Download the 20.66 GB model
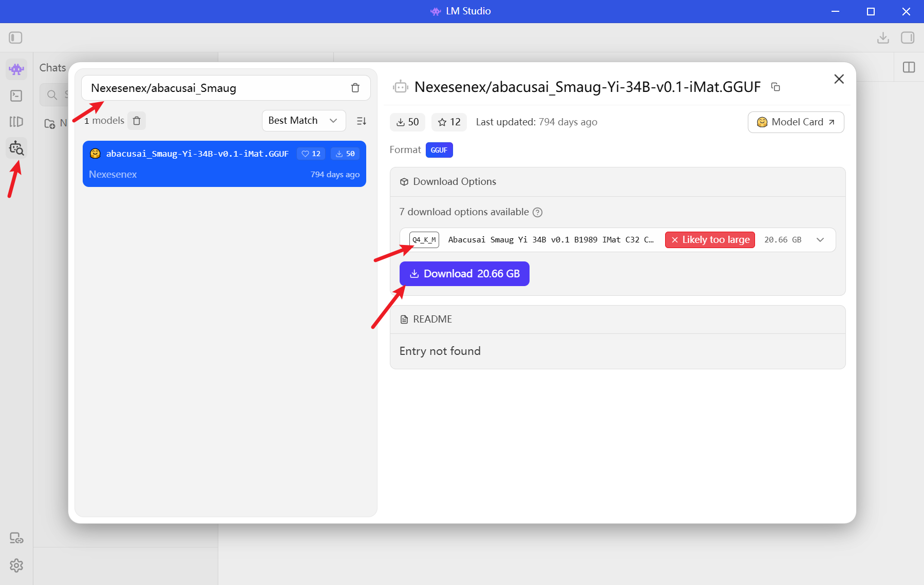Screen dimensions: 924x585 point(464,274)
